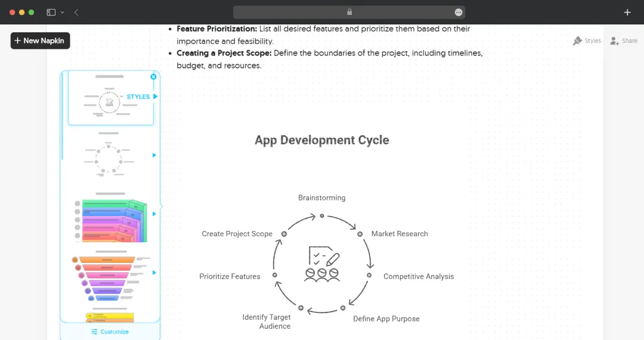Click the Share button
Viewport: 644px width, 340px height.
click(624, 41)
